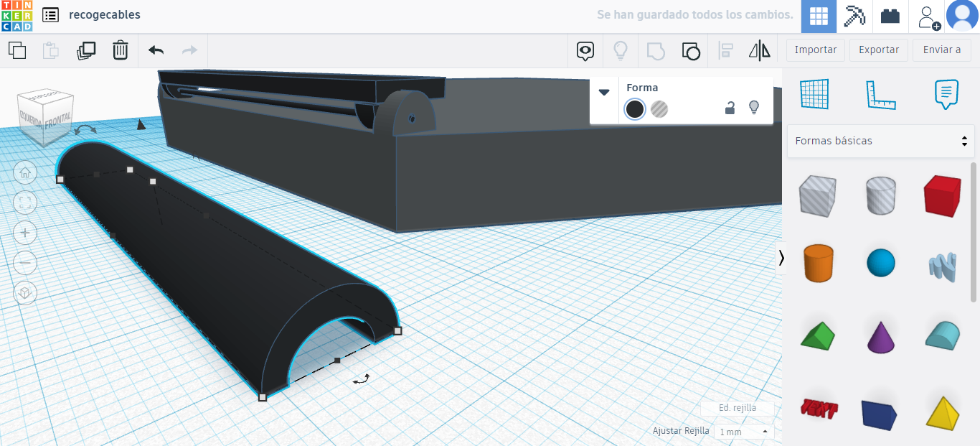Click the rotation handle near shape bottom
Screen dimensions: 980x446
(x=361, y=379)
